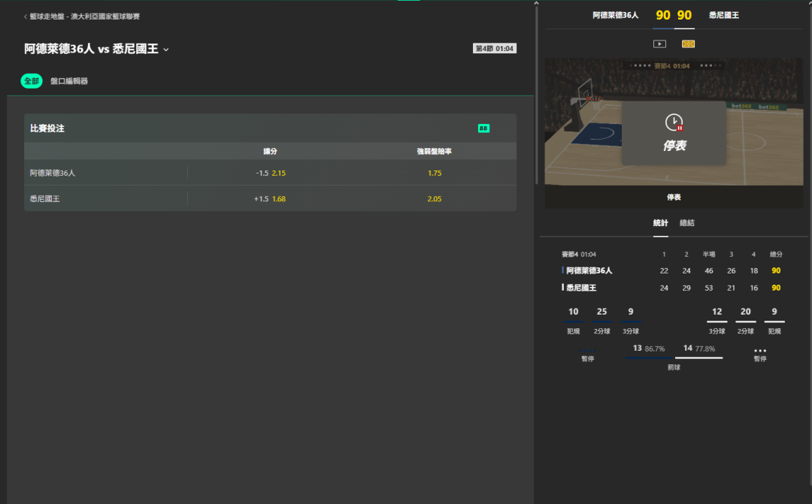Click the 停表 clock-stopped icon
This screenshot has width=812, height=504.
[x=674, y=122]
